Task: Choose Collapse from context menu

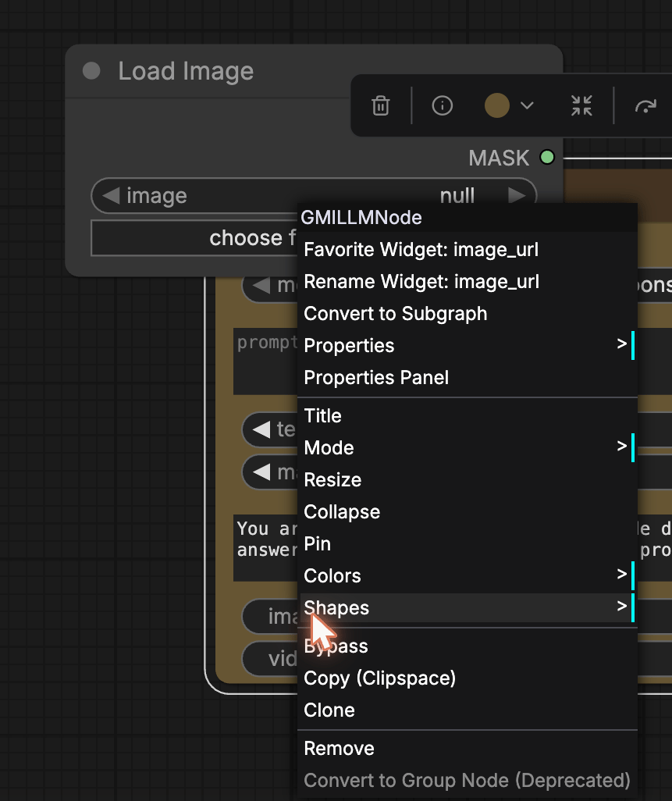Action: point(468,512)
